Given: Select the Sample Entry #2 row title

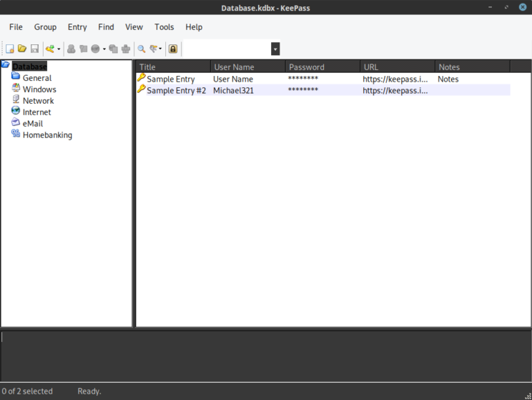Looking at the screenshot, I should coord(177,91).
